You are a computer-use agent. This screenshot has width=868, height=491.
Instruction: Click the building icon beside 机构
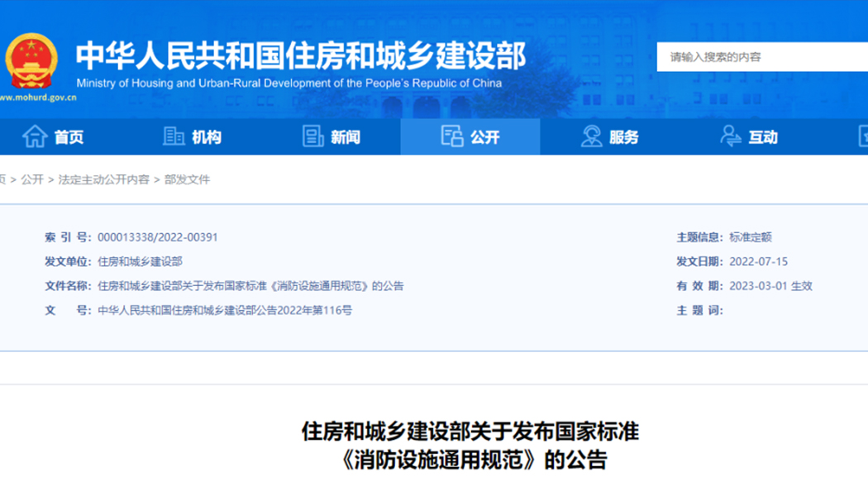tap(174, 136)
